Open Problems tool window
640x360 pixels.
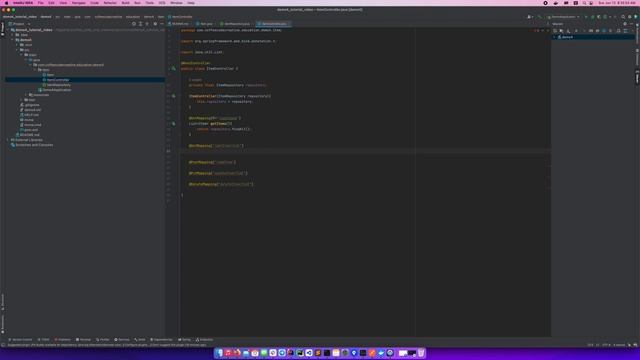[x=63, y=340]
